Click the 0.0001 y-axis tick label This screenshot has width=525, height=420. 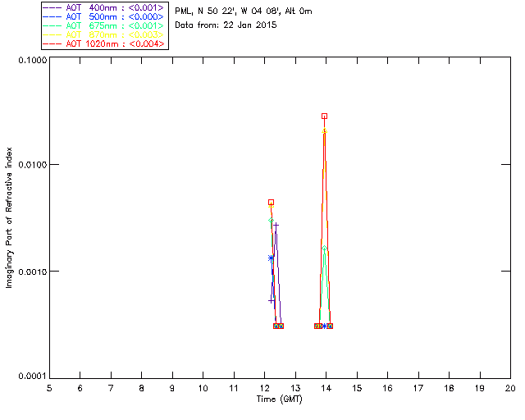tap(32, 377)
